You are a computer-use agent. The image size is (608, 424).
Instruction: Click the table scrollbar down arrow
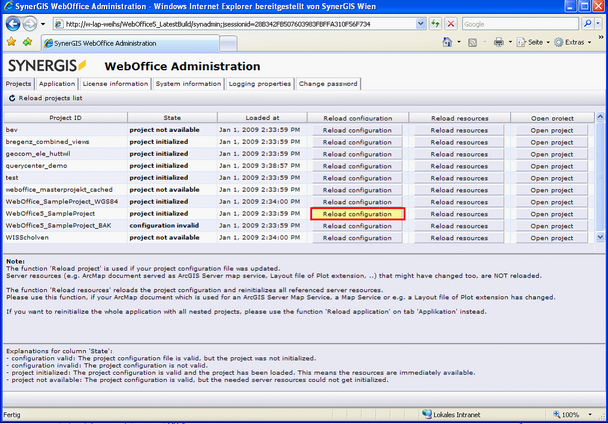point(600,237)
